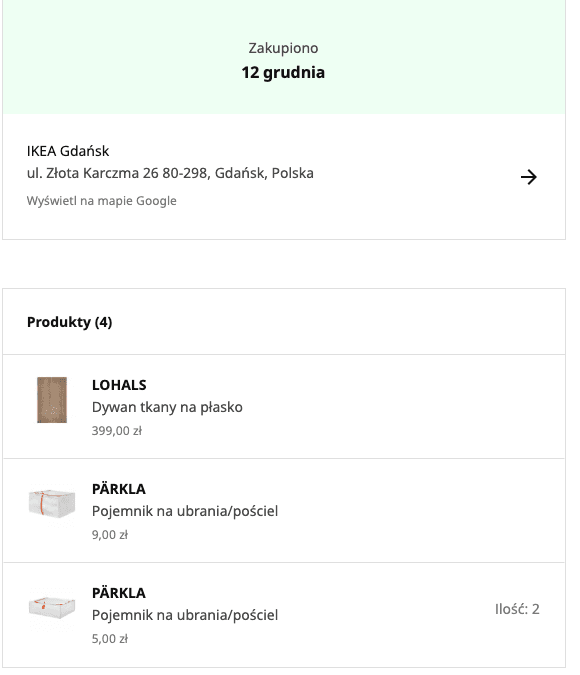Click the Złota Karczma store address
Screen dimensions: 580x675
click(170, 173)
